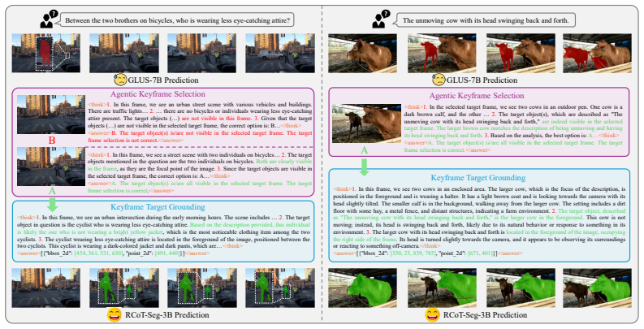Select the second RCoT-Seg-3B street frame with green cyclist

tap(124, 288)
